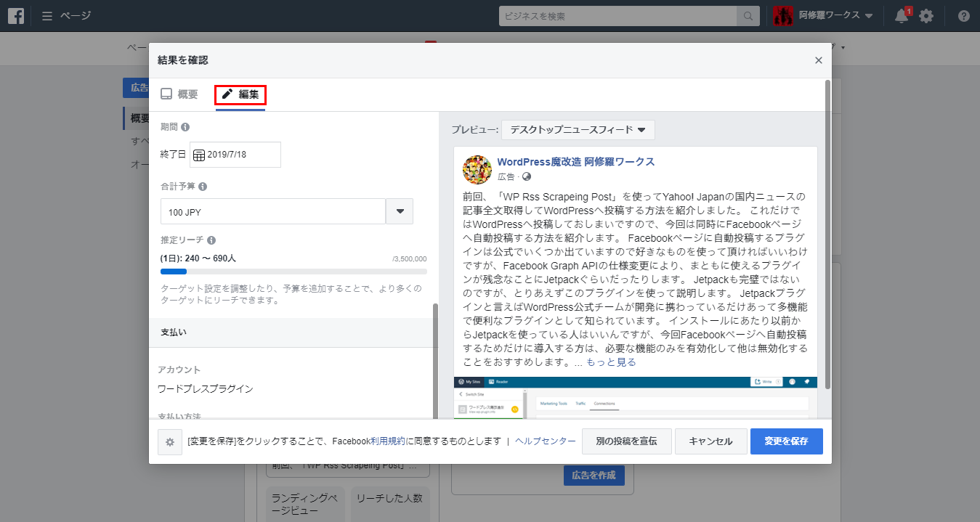Viewport: 980px width, 522px height.
Task: Expand the 100 JPY budget dropdown
Action: pos(400,211)
